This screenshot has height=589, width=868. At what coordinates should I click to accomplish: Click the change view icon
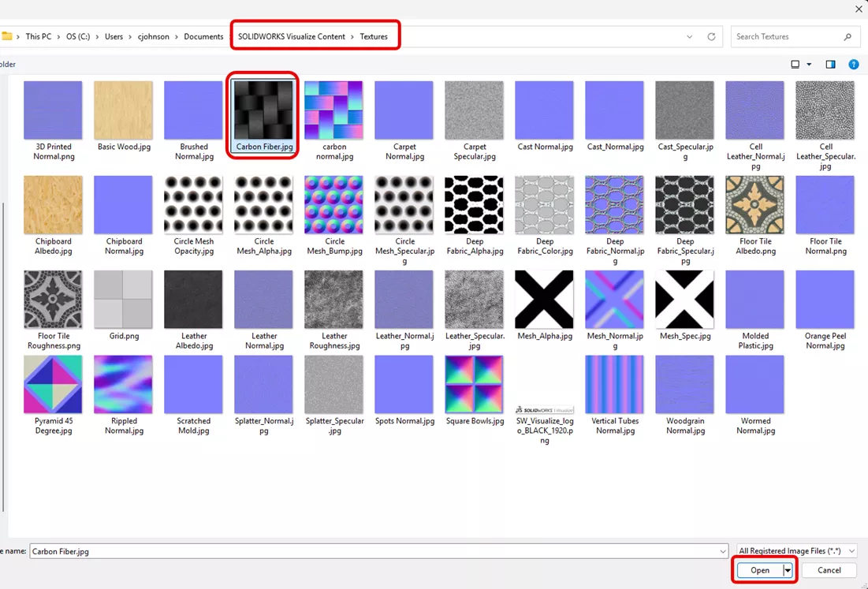pyautogui.click(x=795, y=65)
